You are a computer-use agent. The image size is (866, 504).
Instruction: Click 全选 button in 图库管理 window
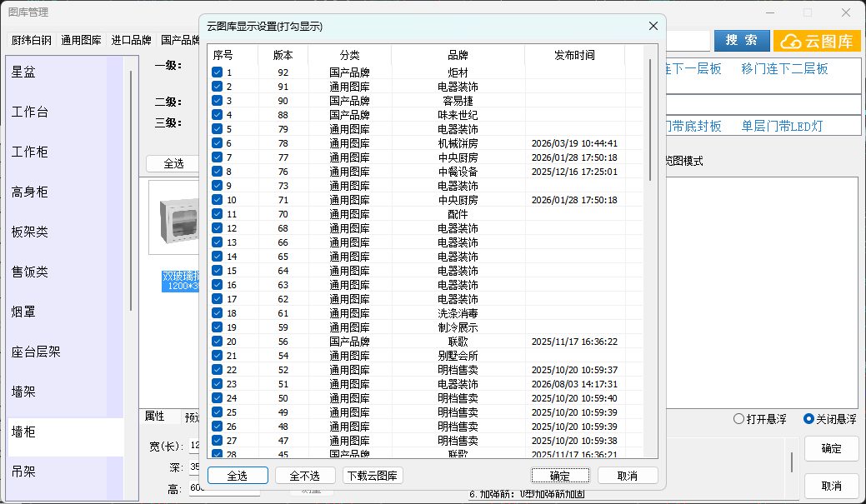coord(173,163)
